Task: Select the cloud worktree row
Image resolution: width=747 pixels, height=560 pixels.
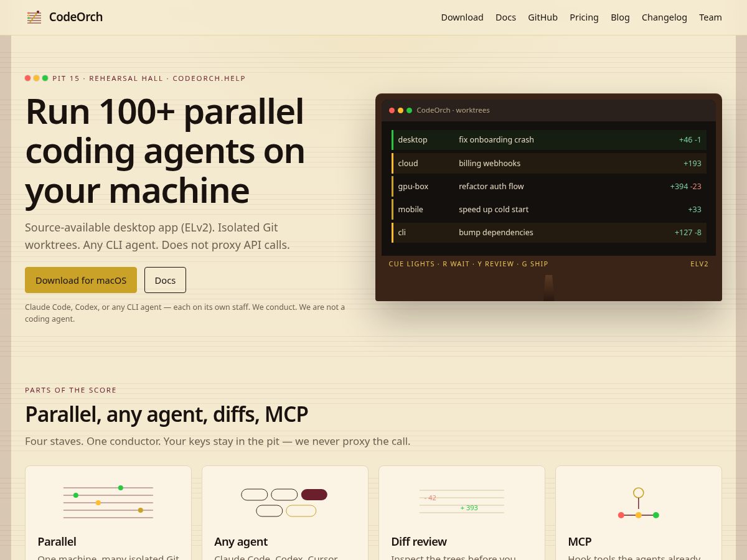Action: point(549,163)
